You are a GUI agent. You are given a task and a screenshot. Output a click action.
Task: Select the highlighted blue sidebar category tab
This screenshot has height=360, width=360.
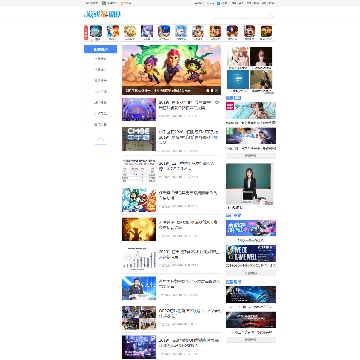100,49
